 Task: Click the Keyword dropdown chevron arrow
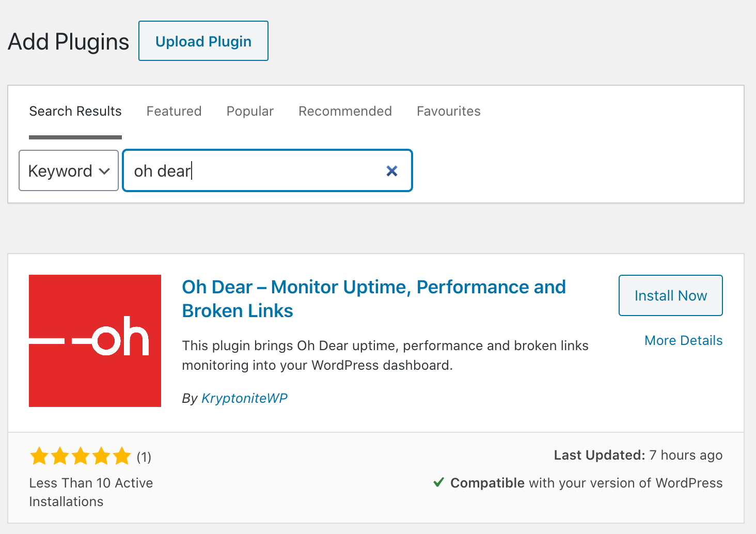pyautogui.click(x=105, y=170)
